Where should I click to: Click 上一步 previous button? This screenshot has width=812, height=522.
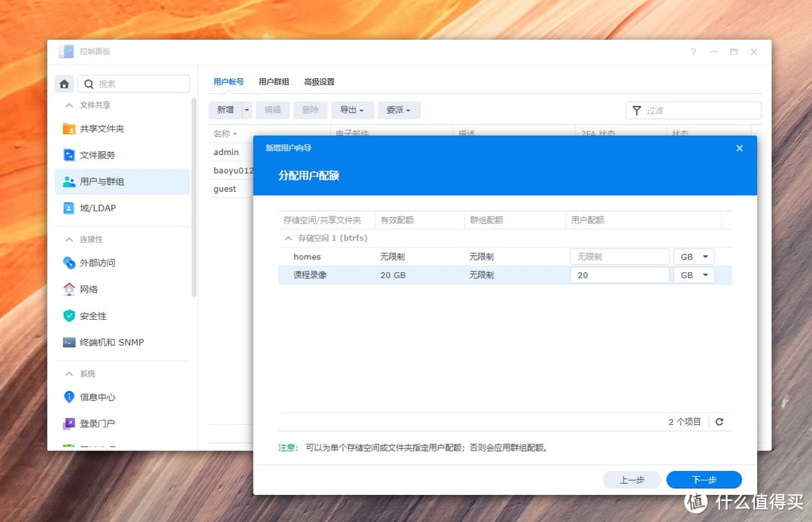point(632,480)
